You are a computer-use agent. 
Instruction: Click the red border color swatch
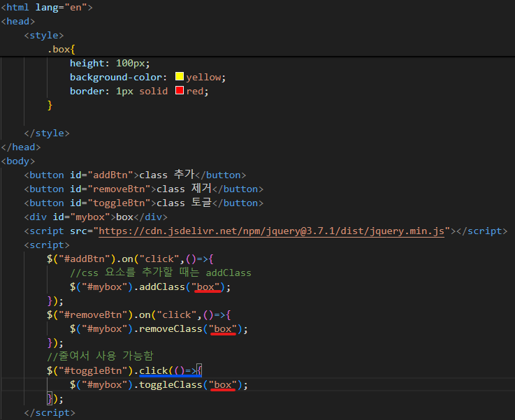[x=180, y=90]
